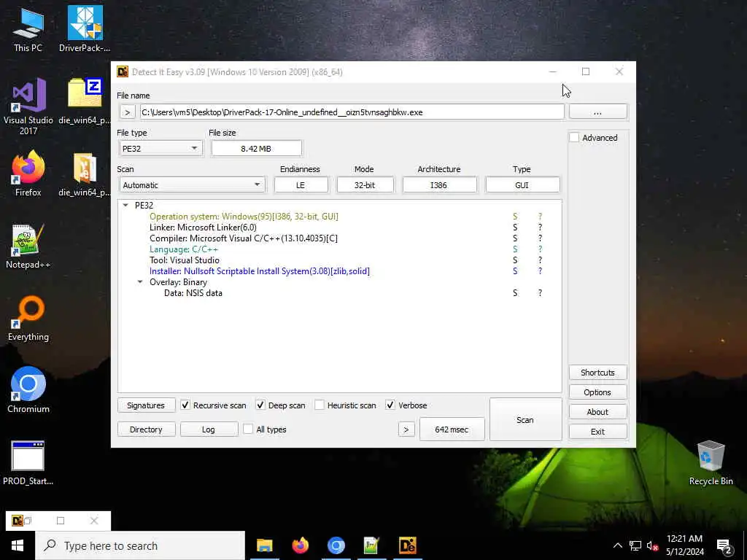Viewport: 747px width, 560px height.
Task: Launch Firefox from desktop
Action: coord(28,174)
